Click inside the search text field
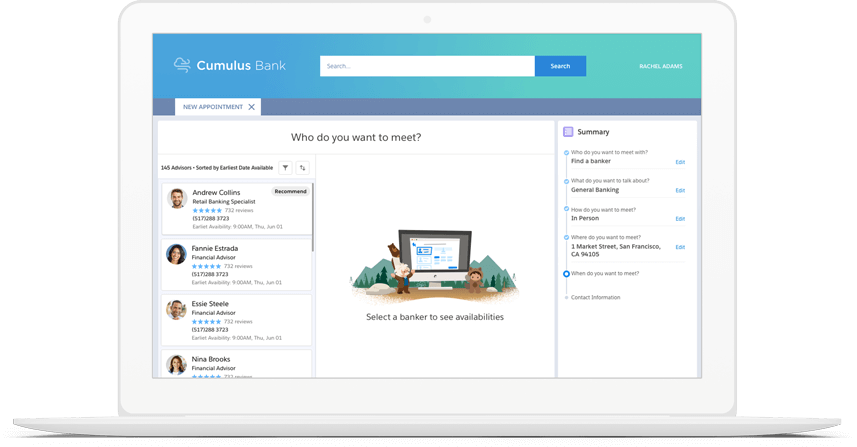857x447 pixels. click(x=427, y=66)
